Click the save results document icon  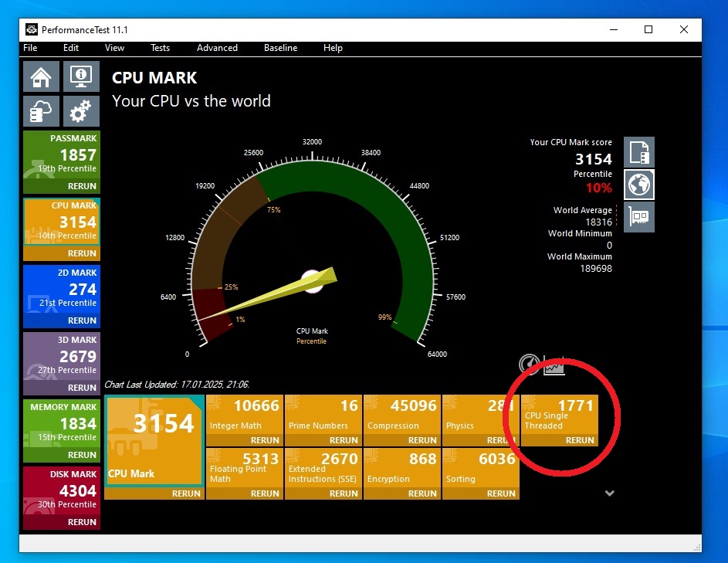(x=639, y=152)
